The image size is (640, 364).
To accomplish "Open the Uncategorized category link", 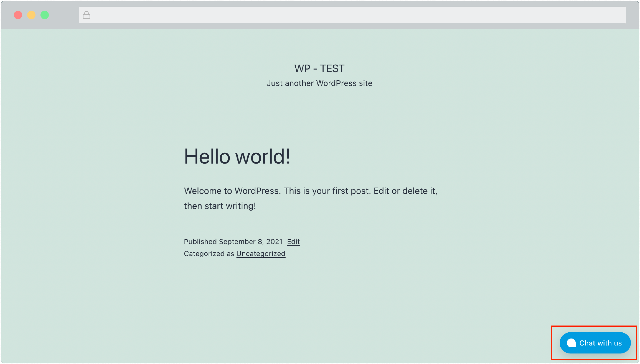I will point(261,254).
